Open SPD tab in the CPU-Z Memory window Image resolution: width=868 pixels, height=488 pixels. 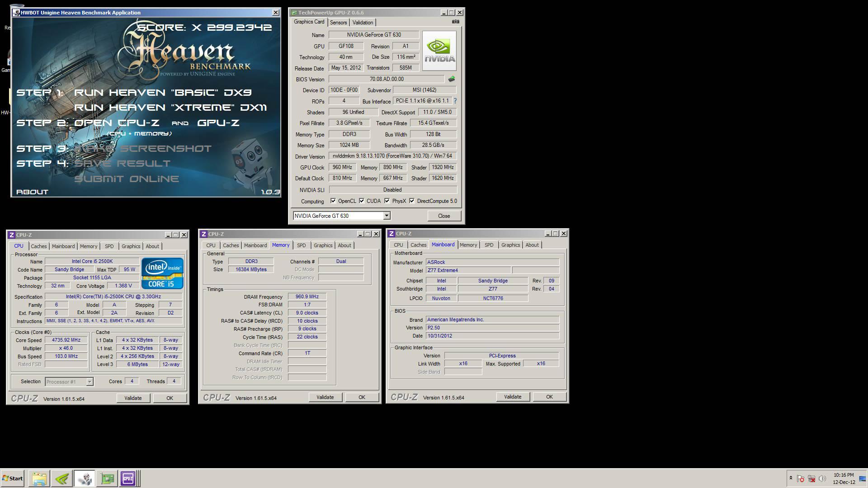pyautogui.click(x=301, y=245)
